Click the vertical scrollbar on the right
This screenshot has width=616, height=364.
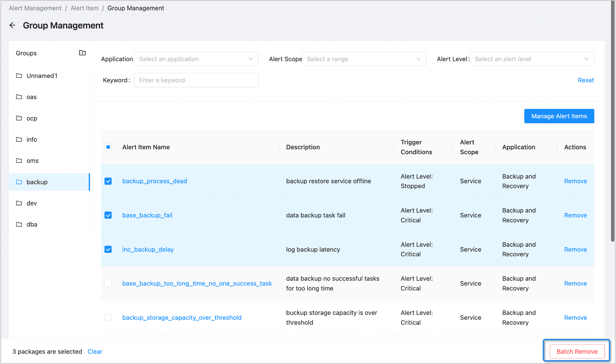613,121
